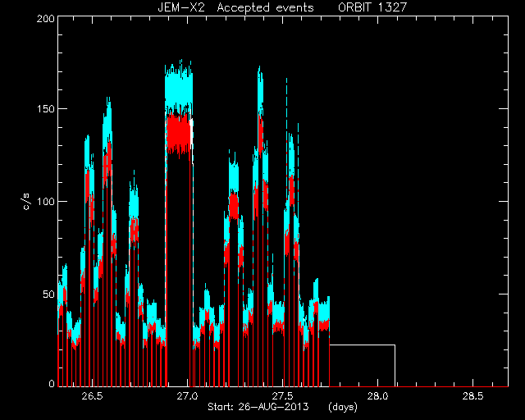Click the 28.0 x-axis tick label
The image size is (525, 420).
coord(378,396)
